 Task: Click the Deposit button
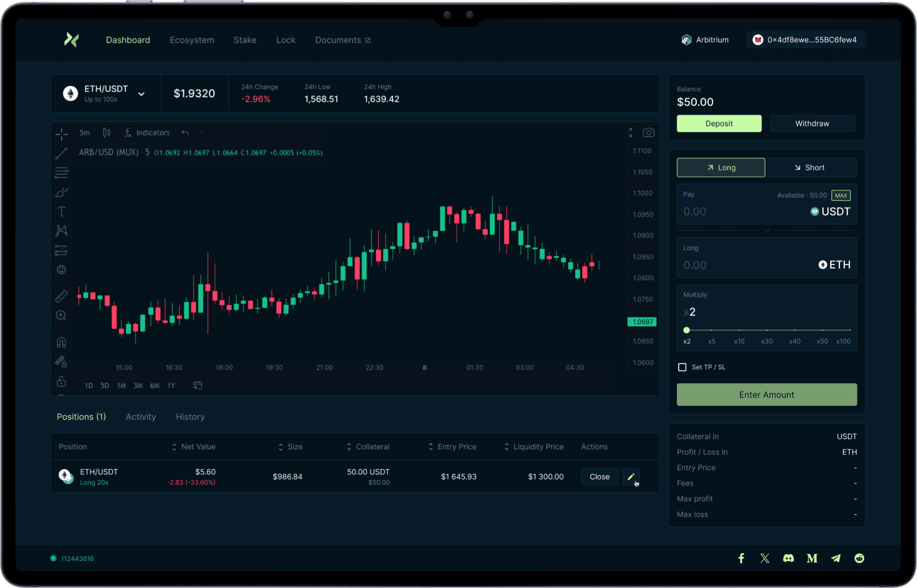[x=719, y=123]
